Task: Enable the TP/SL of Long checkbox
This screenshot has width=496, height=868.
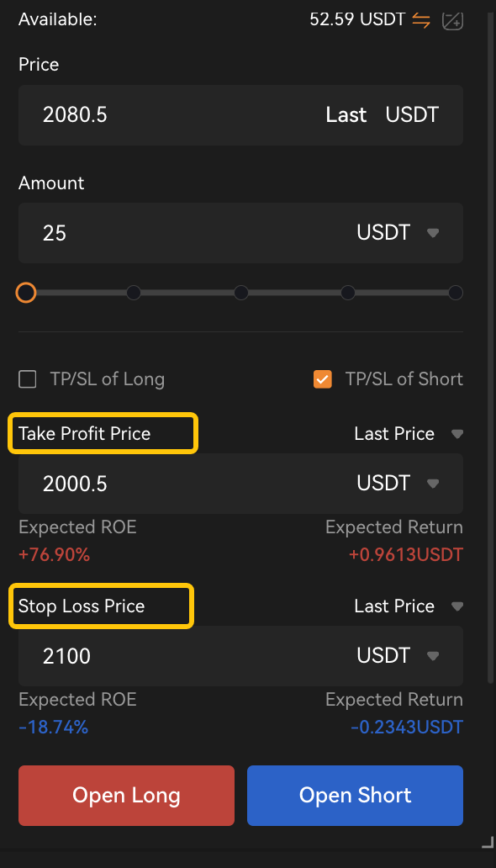Action: [x=27, y=379]
